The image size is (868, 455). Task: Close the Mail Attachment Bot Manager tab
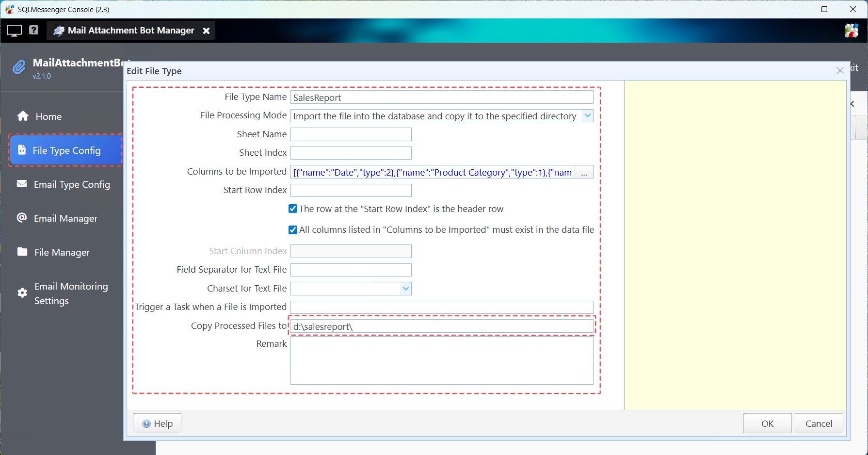coord(206,31)
